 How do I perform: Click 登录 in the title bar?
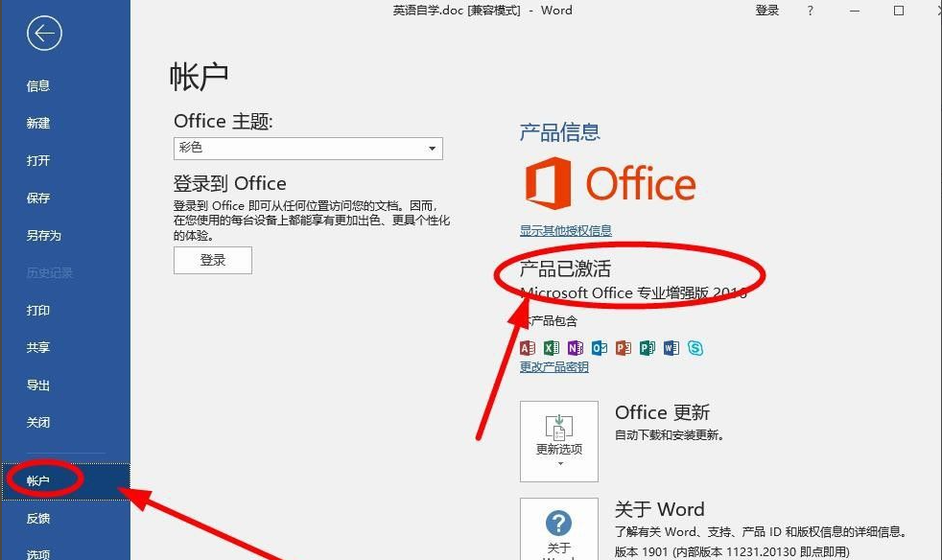[766, 11]
